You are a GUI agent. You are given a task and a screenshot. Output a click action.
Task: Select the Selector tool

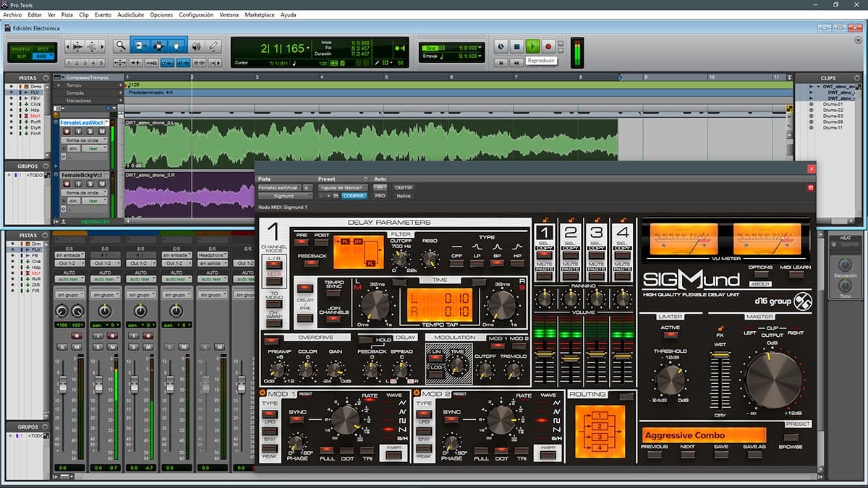pos(158,46)
